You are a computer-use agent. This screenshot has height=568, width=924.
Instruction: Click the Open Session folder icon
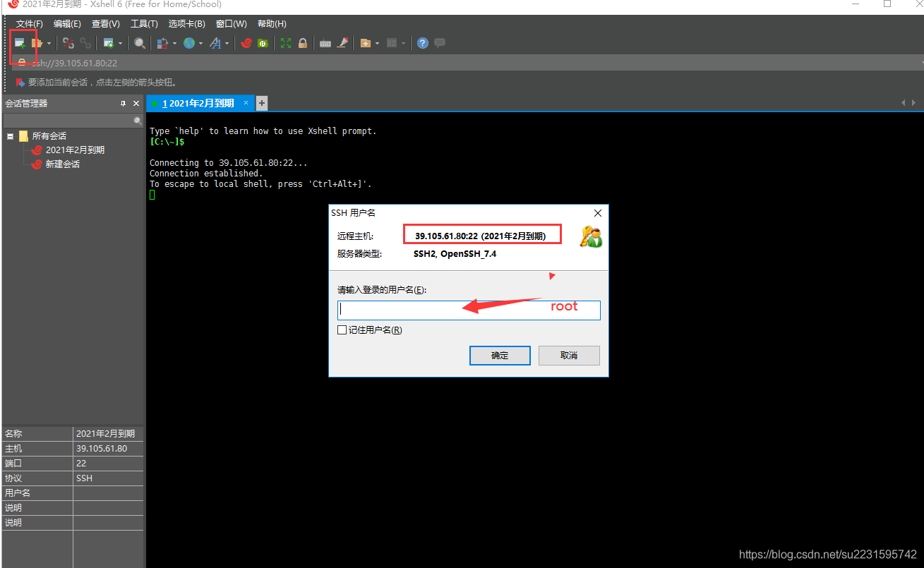(x=37, y=43)
